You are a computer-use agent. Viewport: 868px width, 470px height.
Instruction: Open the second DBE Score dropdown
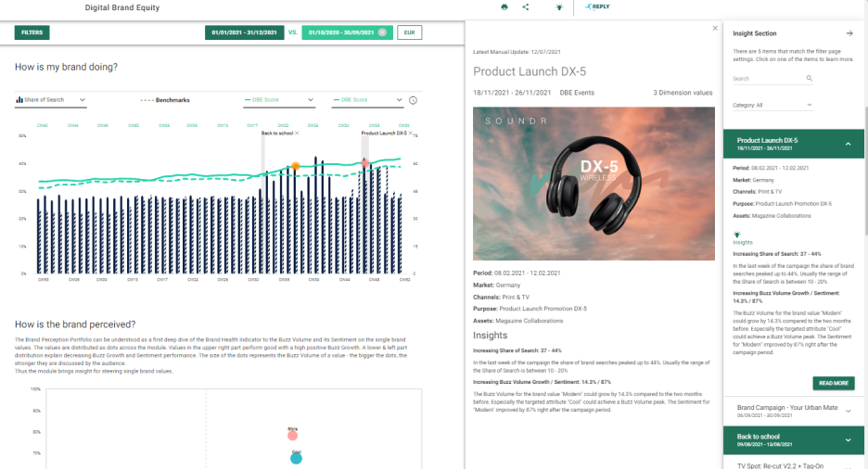pyautogui.click(x=367, y=100)
